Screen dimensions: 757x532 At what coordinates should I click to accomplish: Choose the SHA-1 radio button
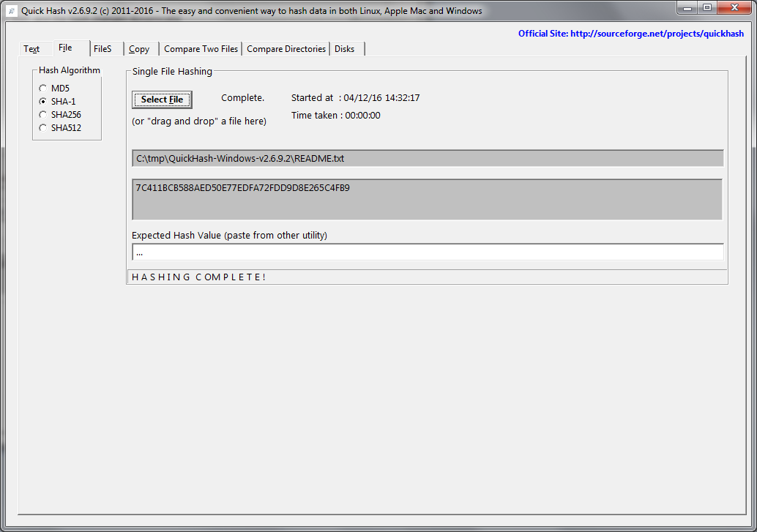[43, 102]
